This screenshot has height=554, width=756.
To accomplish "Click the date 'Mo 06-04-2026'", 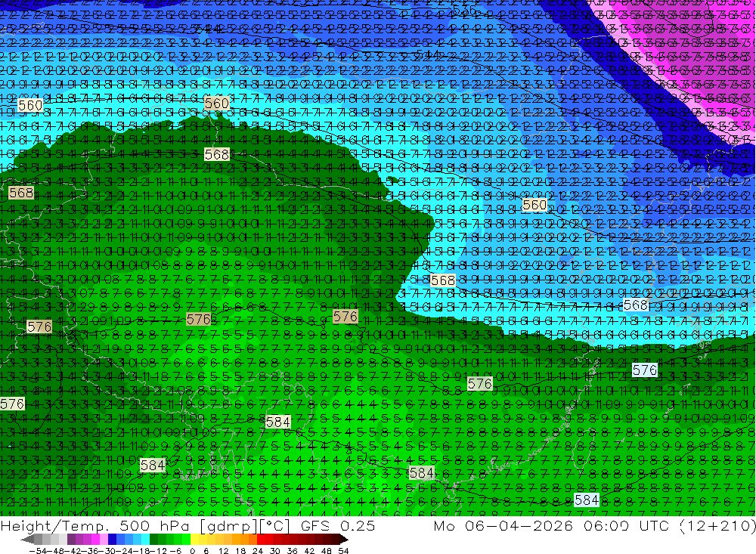I will point(503,526).
